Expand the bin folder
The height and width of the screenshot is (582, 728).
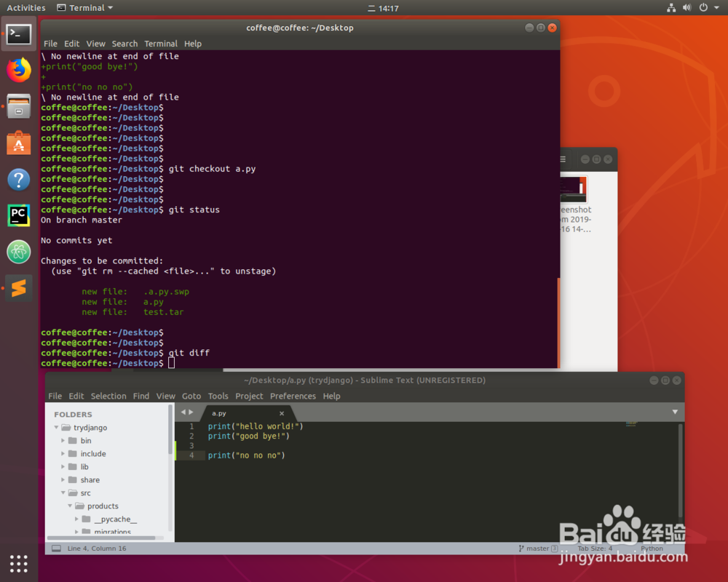[63, 440]
